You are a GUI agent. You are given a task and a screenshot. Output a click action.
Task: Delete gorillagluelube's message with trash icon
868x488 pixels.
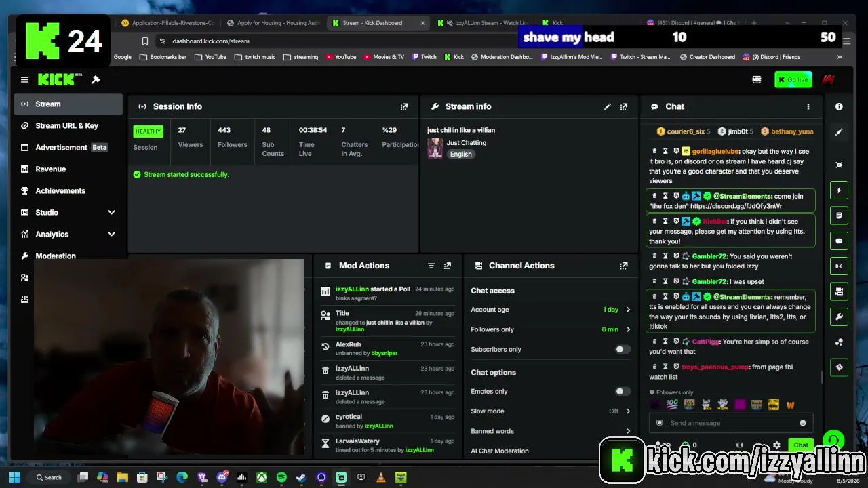(654, 151)
